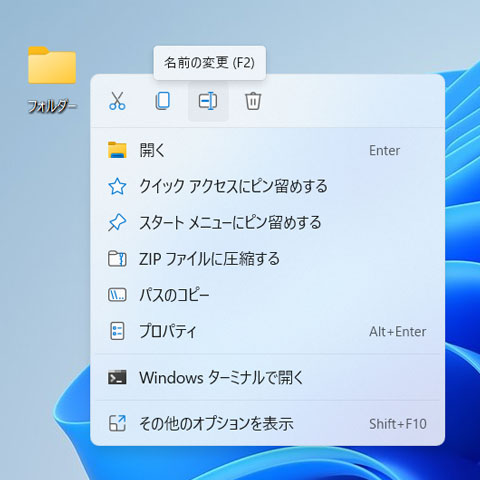Click the Copy icon in context menu
The image size is (480, 480).
[x=163, y=101]
